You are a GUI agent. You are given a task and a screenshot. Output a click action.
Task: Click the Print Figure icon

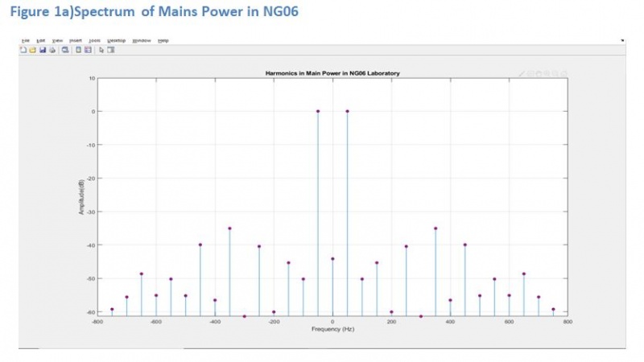point(52,50)
